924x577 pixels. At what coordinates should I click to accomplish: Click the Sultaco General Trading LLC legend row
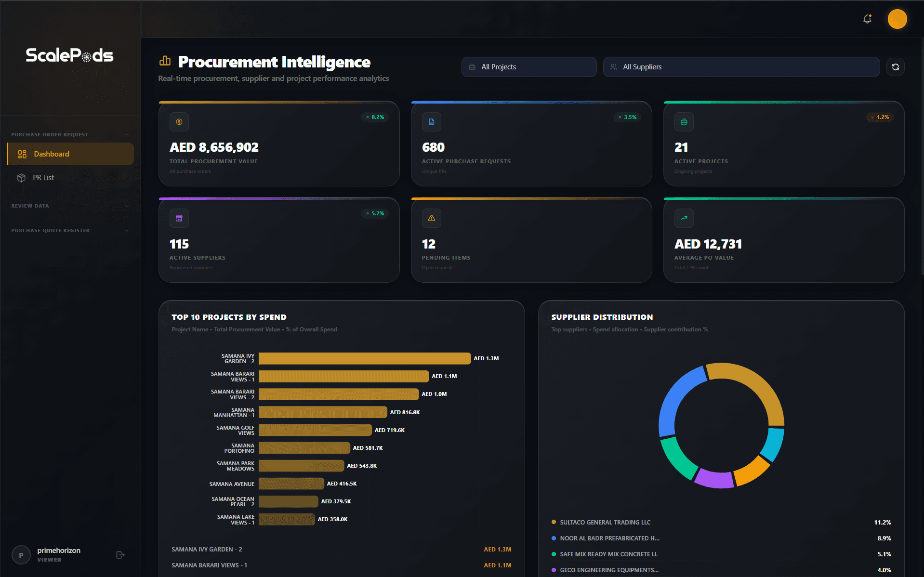tap(721, 522)
